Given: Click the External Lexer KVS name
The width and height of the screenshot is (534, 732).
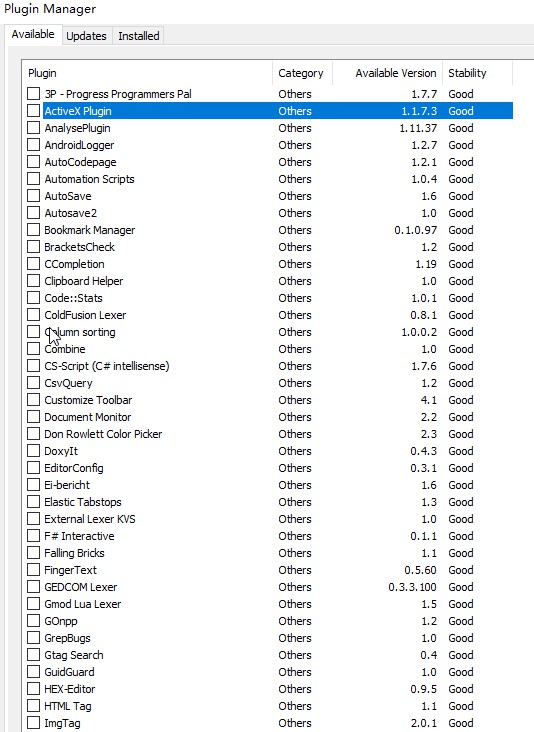Looking at the screenshot, I should tap(90, 519).
